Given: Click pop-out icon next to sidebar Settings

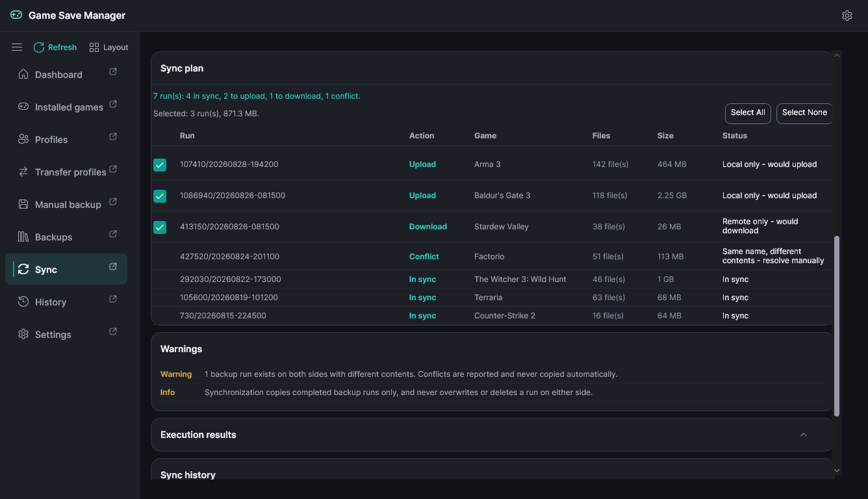Looking at the screenshot, I should click(x=113, y=331).
